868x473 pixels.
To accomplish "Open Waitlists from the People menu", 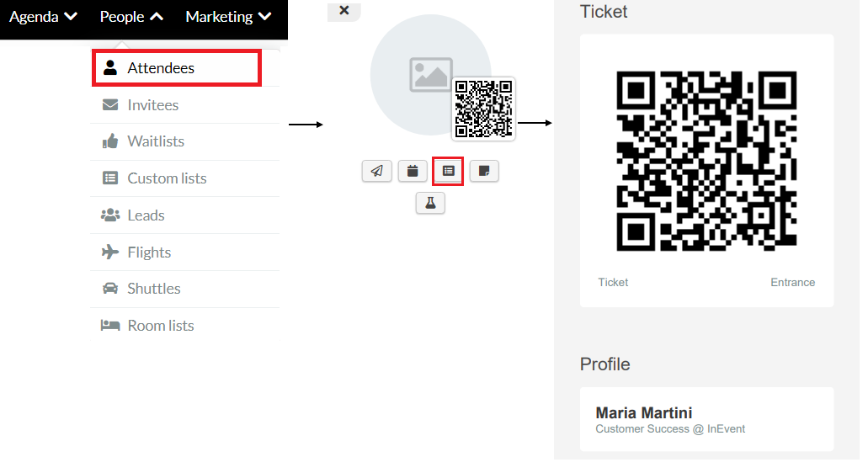I will coord(185,141).
